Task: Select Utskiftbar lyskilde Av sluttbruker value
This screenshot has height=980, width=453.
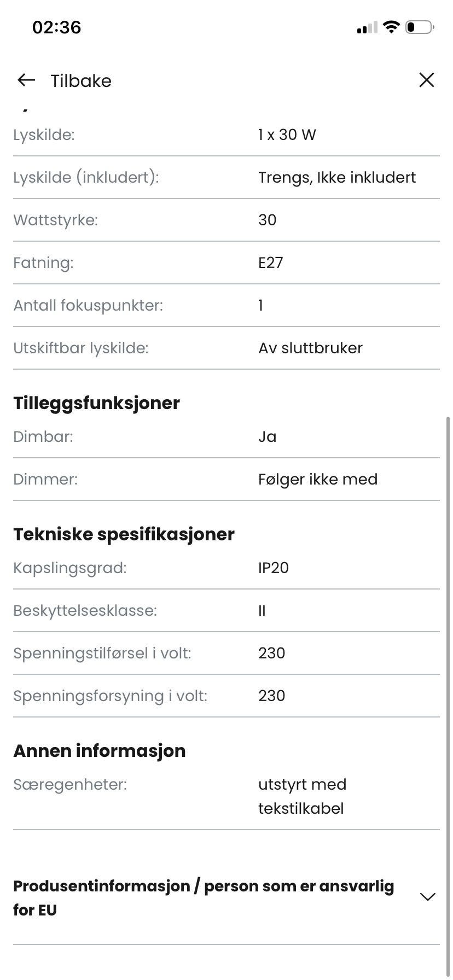Action: pyautogui.click(x=310, y=348)
